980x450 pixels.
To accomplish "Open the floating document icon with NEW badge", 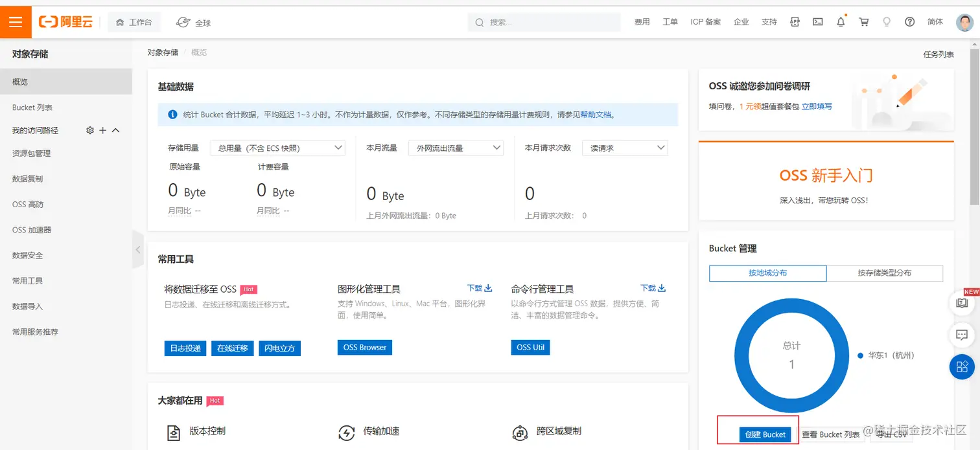I will [962, 302].
